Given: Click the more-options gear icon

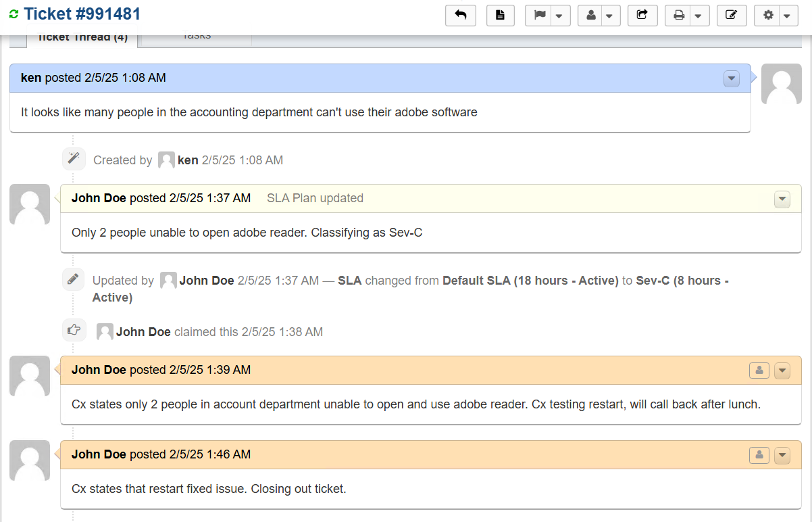Looking at the screenshot, I should click(768, 15).
